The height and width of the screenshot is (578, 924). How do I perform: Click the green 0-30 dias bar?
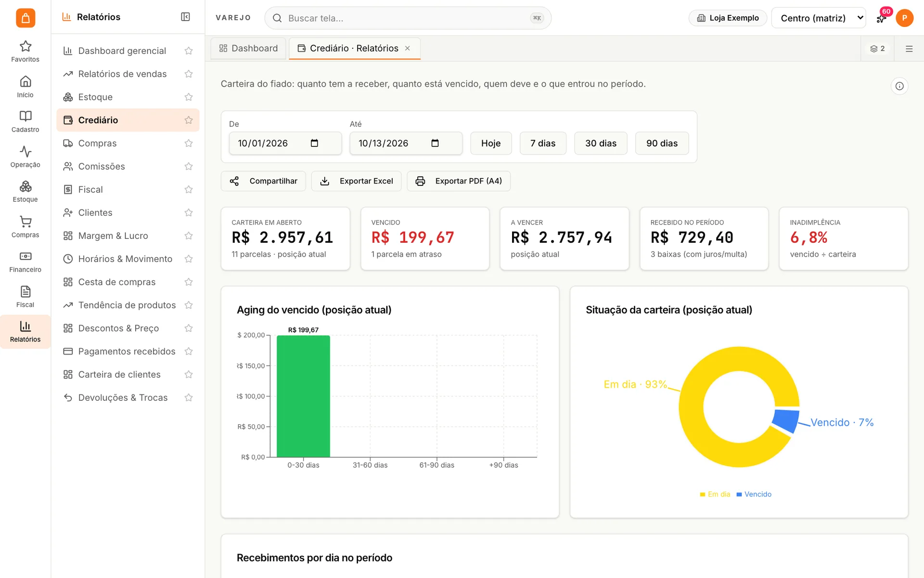pyautogui.click(x=303, y=396)
